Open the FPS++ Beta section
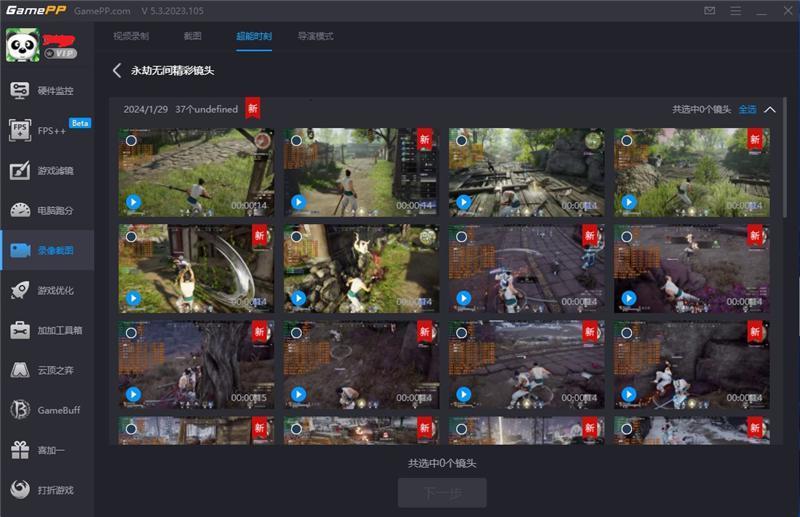 [47, 130]
